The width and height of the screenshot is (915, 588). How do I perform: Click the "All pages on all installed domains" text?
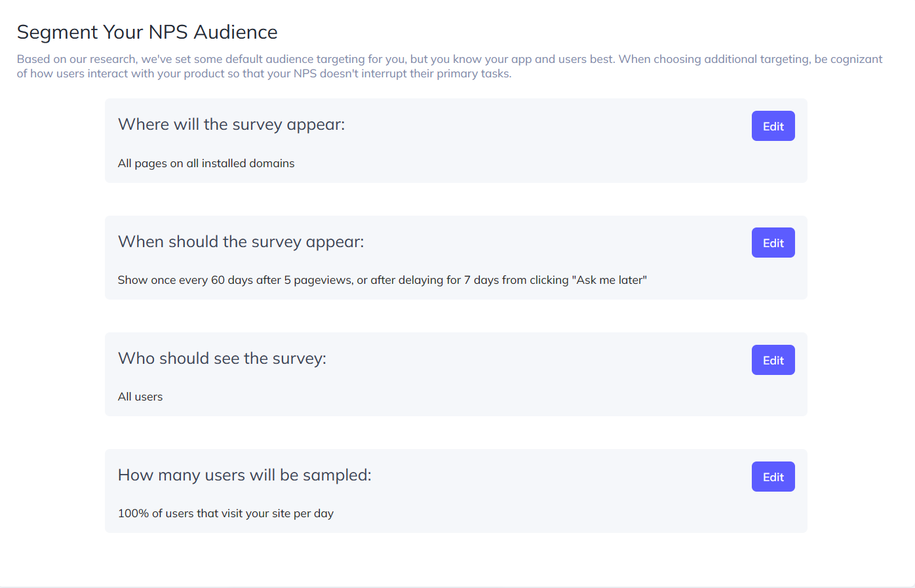pyautogui.click(x=206, y=163)
